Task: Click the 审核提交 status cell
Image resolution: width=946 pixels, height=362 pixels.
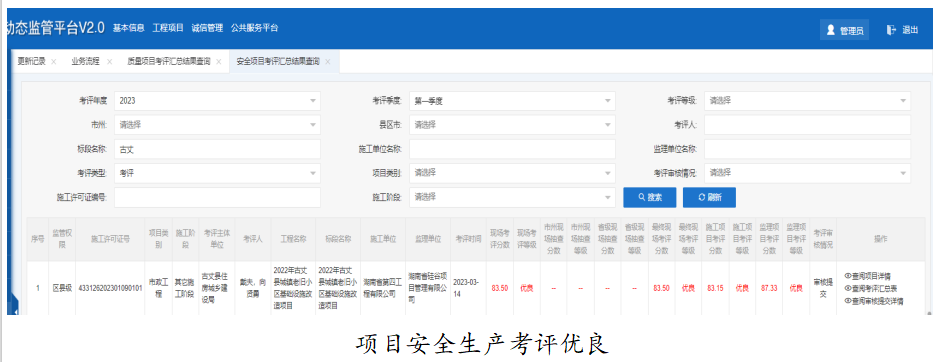Action: (822, 288)
